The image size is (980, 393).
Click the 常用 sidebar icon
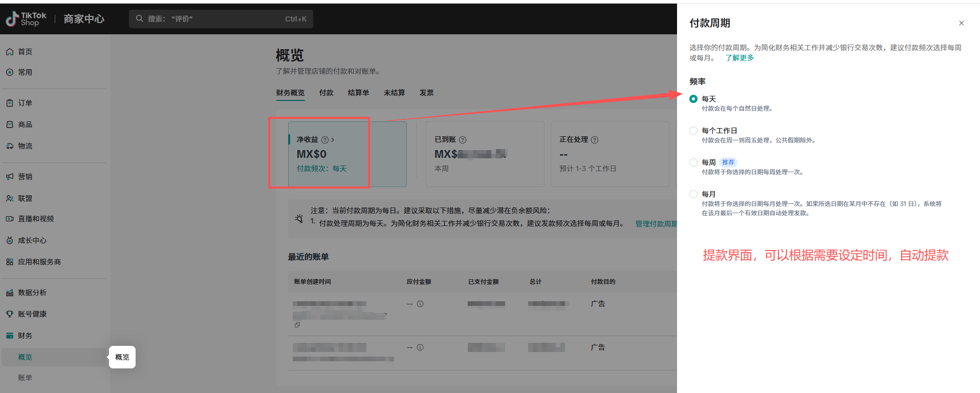click(x=10, y=72)
